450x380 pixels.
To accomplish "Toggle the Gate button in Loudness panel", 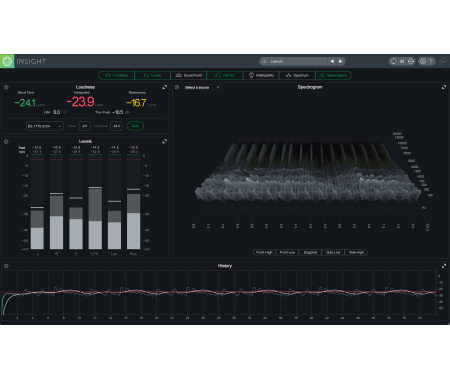I will pyautogui.click(x=135, y=126).
